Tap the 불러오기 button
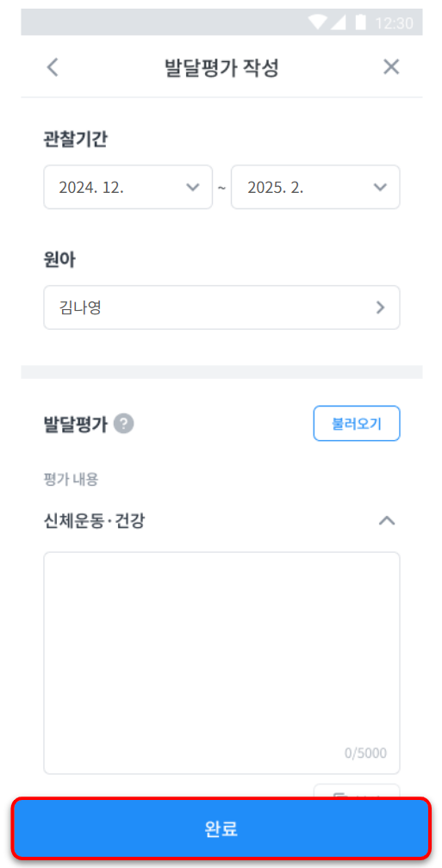 click(x=357, y=424)
